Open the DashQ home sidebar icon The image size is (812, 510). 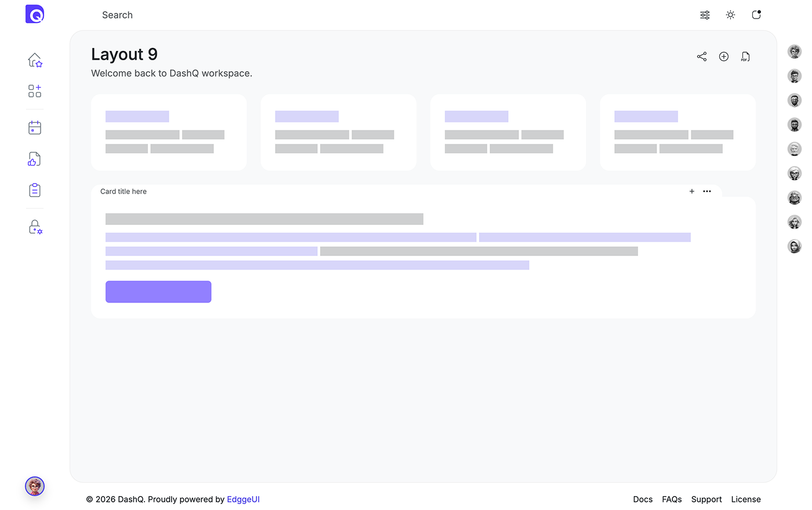point(34,60)
